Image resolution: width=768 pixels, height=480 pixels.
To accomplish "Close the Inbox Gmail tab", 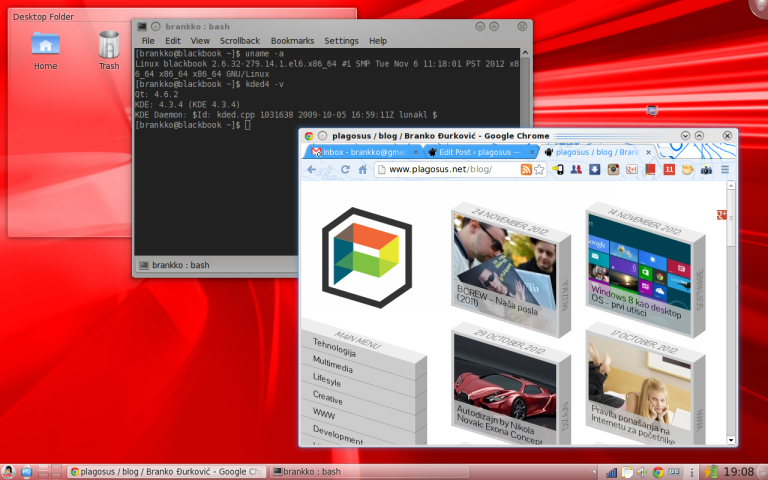I will (415, 152).
